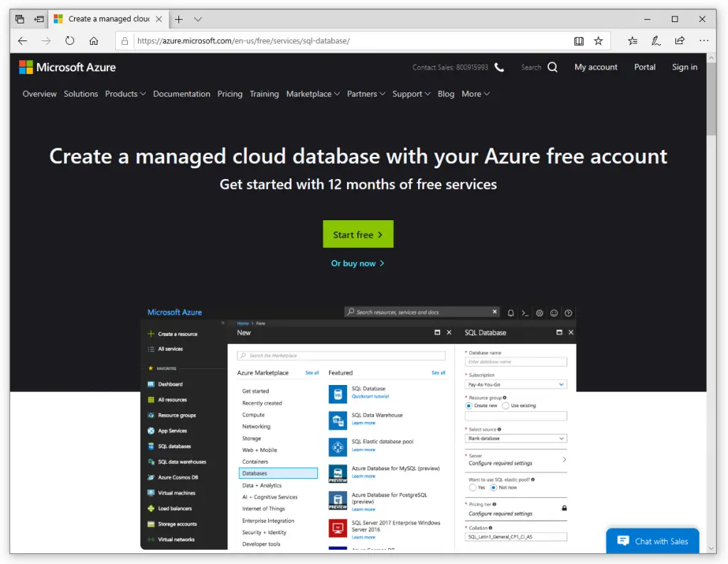Click the portal notifications bell icon
This screenshot has height=564, width=728.
tap(510, 313)
